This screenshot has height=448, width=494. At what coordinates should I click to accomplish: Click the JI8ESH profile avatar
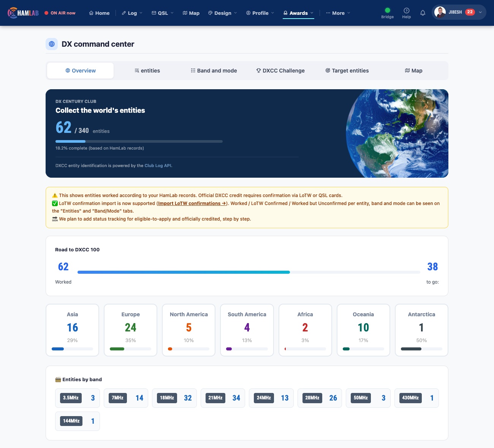click(x=440, y=12)
